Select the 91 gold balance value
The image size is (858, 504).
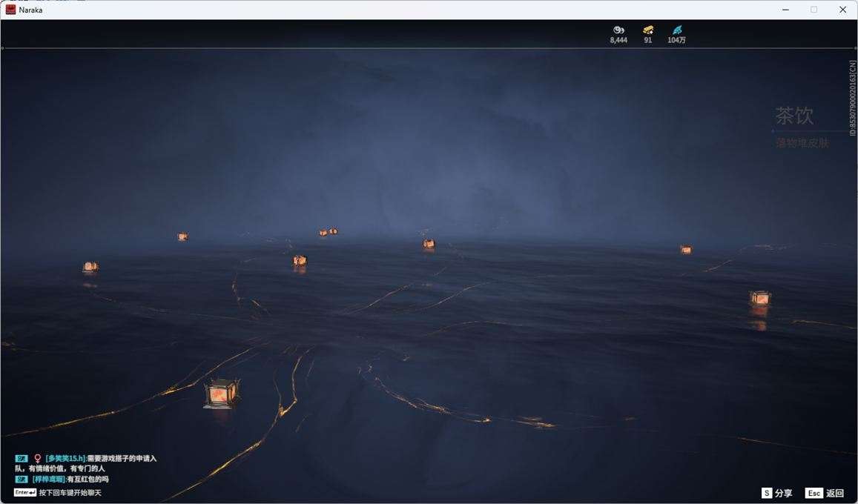tap(648, 40)
